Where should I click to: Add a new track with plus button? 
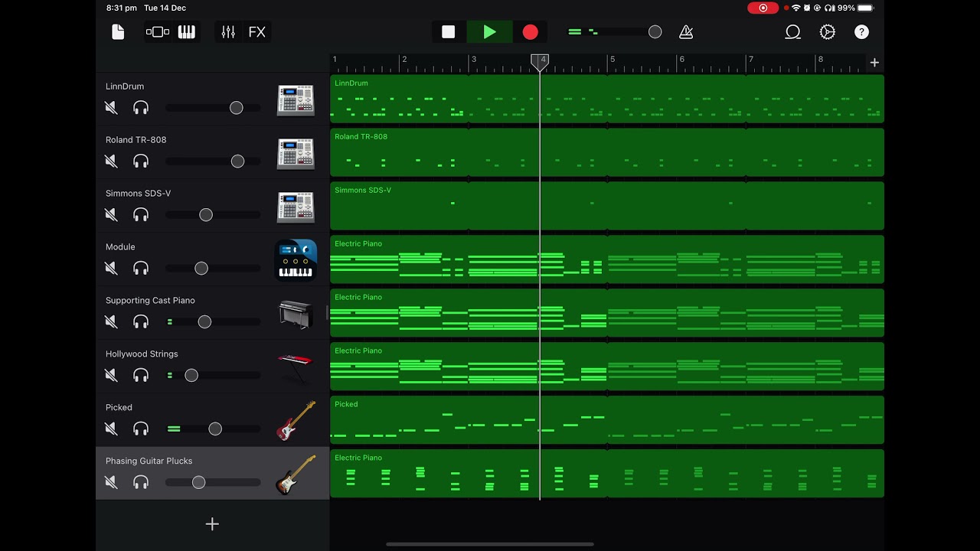212,524
